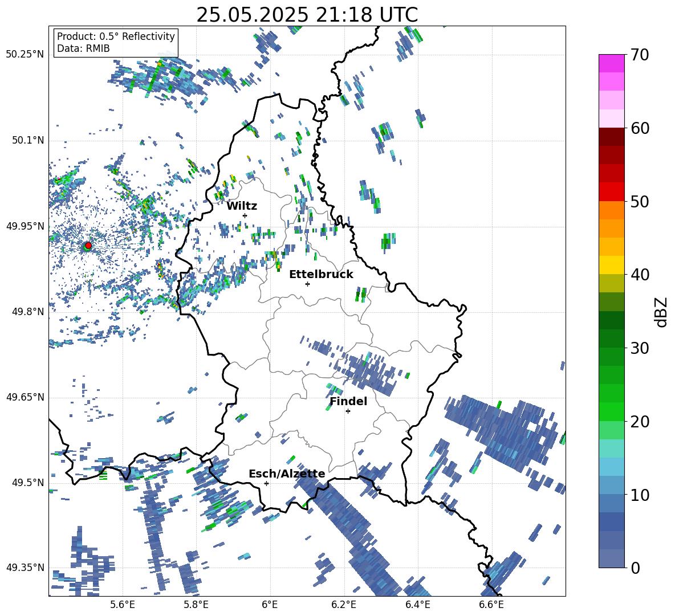Click the 50.25°N latitude label
The image size is (675, 616).
[25, 55]
